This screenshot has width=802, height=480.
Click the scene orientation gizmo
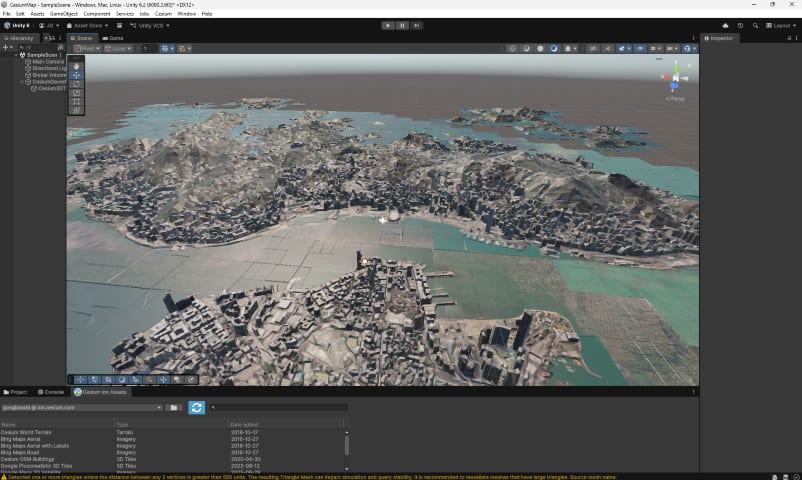point(675,77)
